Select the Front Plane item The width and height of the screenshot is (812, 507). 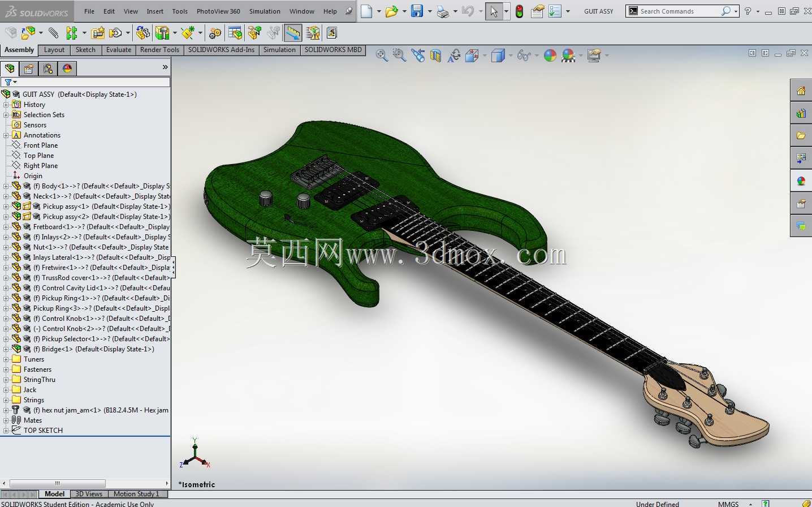click(x=41, y=145)
